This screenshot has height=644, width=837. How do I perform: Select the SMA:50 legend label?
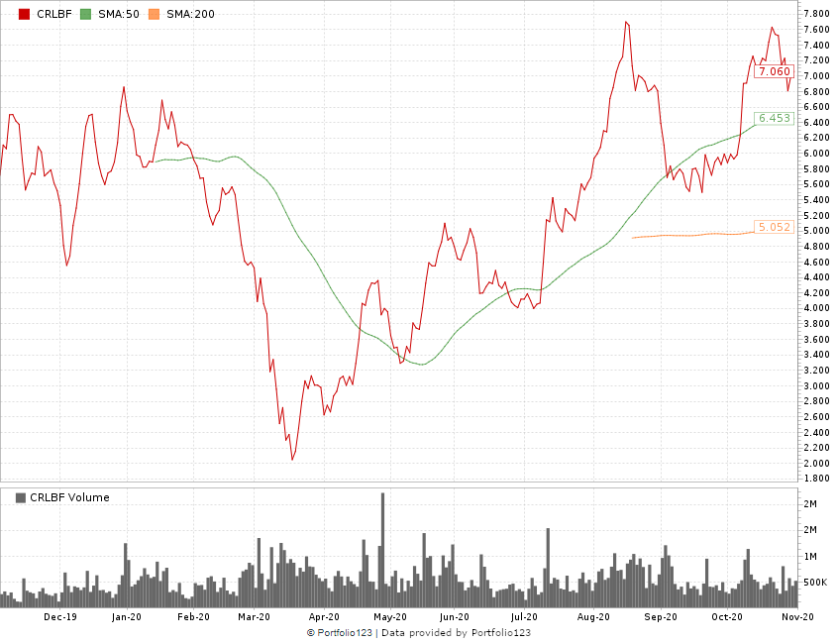click(119, 14)
